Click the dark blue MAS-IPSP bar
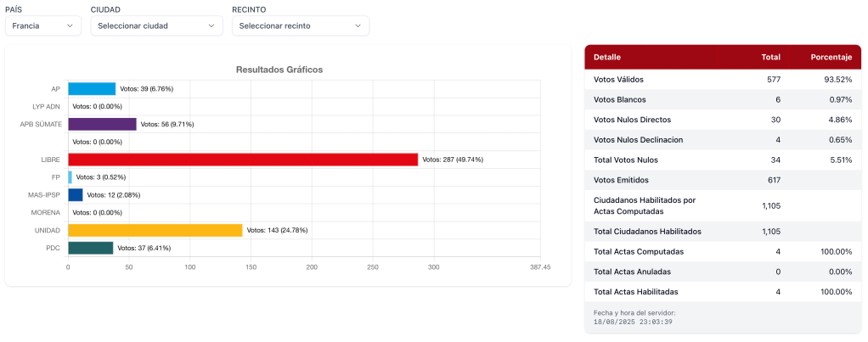This screenshot has width=868, height=342. tap(76, 195)
